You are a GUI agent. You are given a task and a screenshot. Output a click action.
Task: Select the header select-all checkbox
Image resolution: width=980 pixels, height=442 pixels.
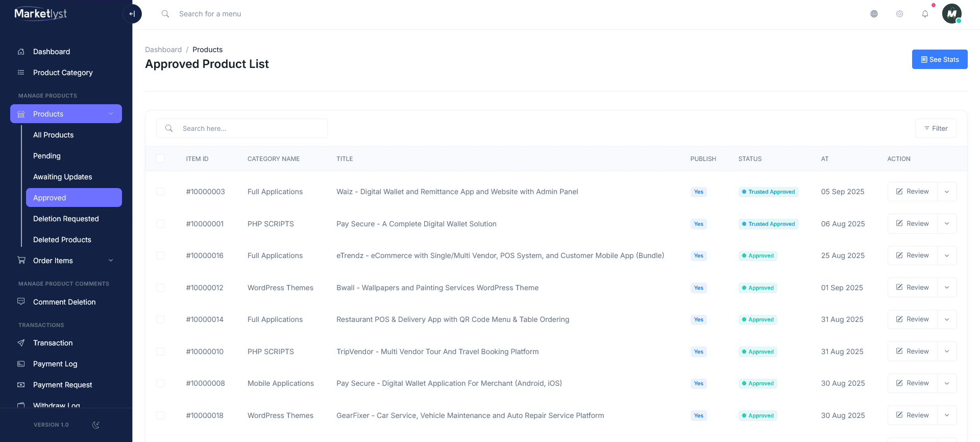160,158
